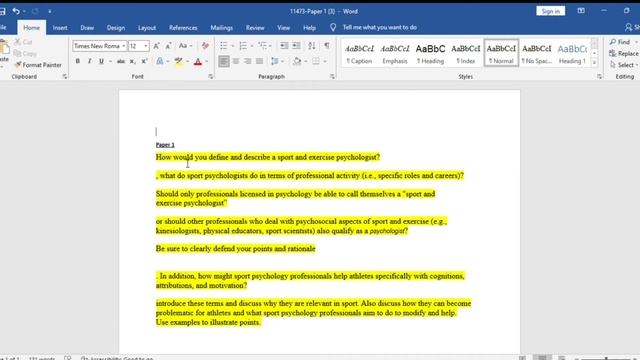
Task: Open Ribbon Display Options icon
Action: [x=581, y=11]
